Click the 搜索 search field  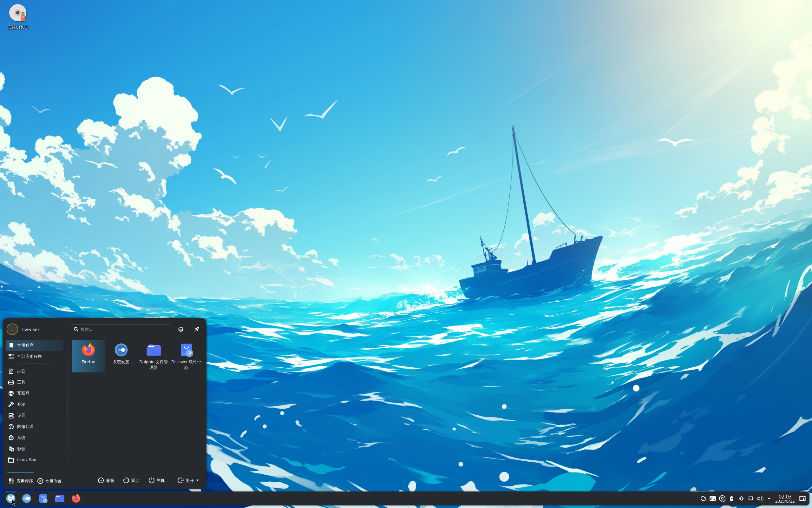pyautogui.click(x=121, y=329)
